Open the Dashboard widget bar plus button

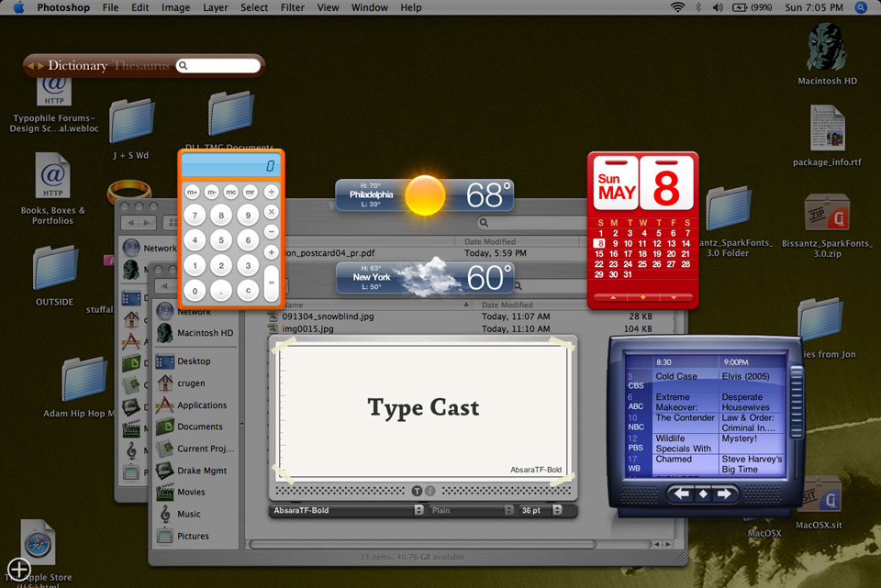(19, 569)
